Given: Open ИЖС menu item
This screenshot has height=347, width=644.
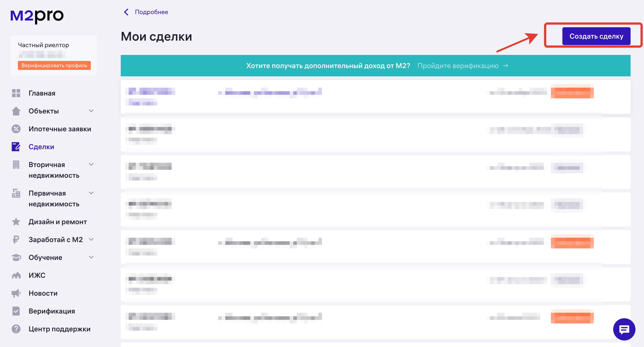Looking at the screenshot, I should (x=37, y=275).
